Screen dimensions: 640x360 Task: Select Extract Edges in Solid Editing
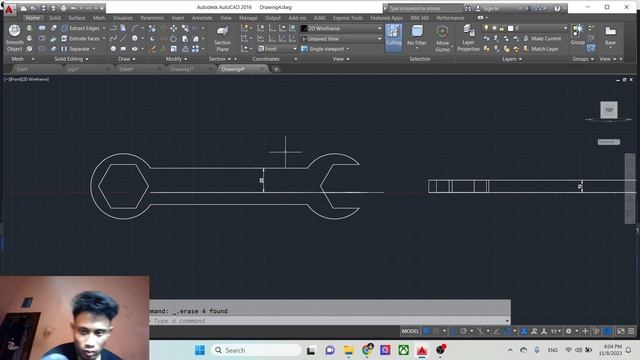83,28
